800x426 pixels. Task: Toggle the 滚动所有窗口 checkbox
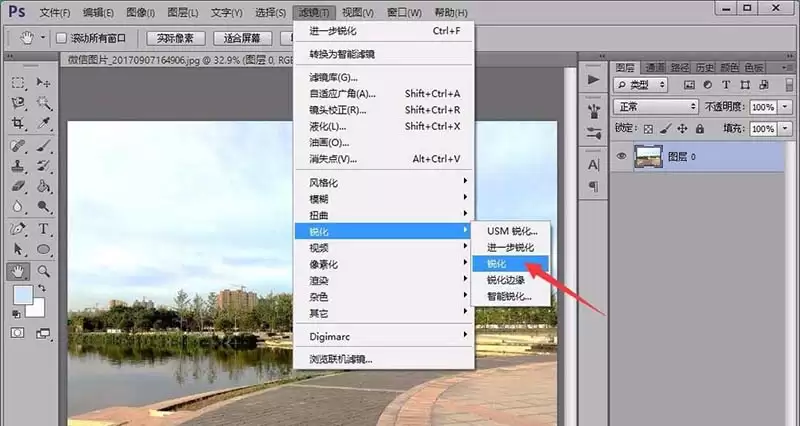point(61,38)
